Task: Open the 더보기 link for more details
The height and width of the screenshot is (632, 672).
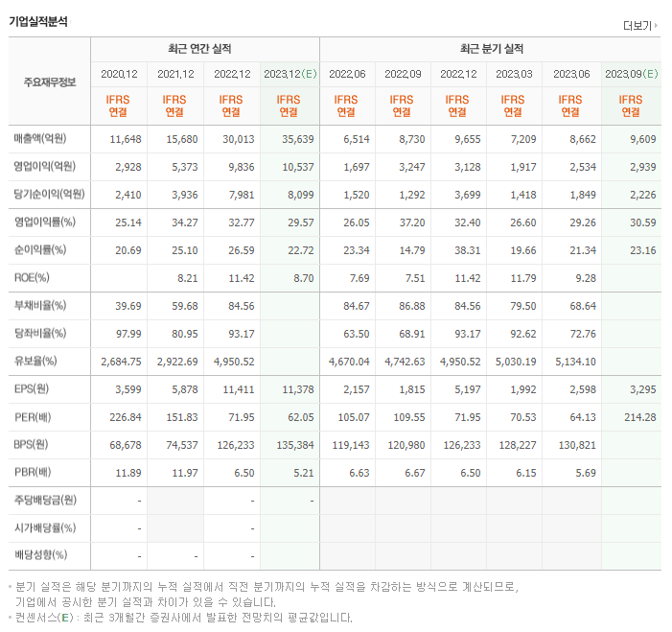Action: (639, 26)
